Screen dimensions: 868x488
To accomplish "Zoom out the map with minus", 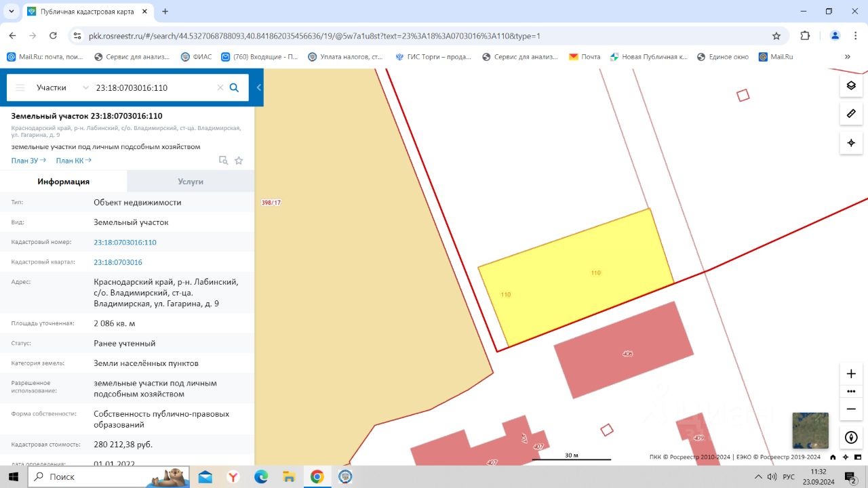I will 851,409.
